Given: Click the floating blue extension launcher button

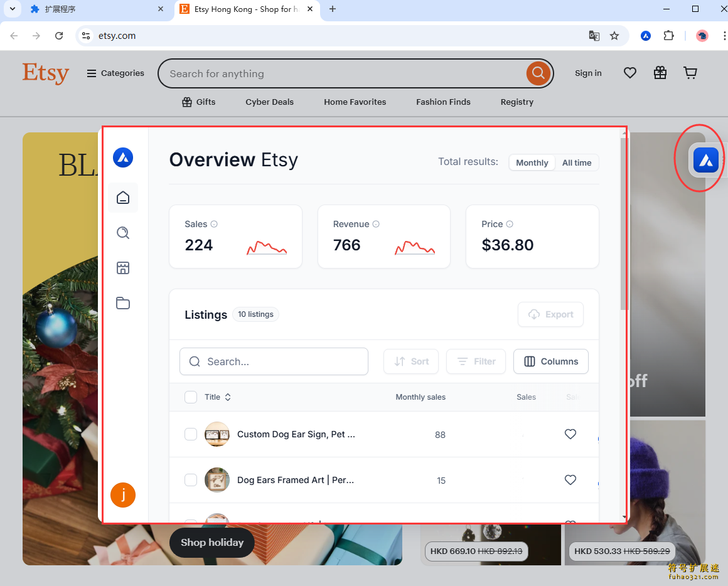Looking at the screenshot, I should [x=705, y=161].
